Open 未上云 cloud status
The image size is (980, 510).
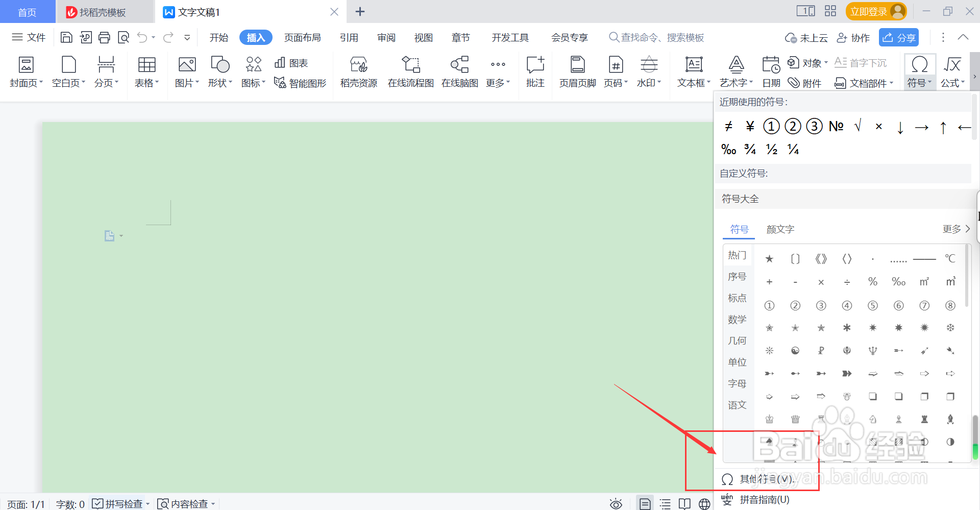tap(806, 37)
